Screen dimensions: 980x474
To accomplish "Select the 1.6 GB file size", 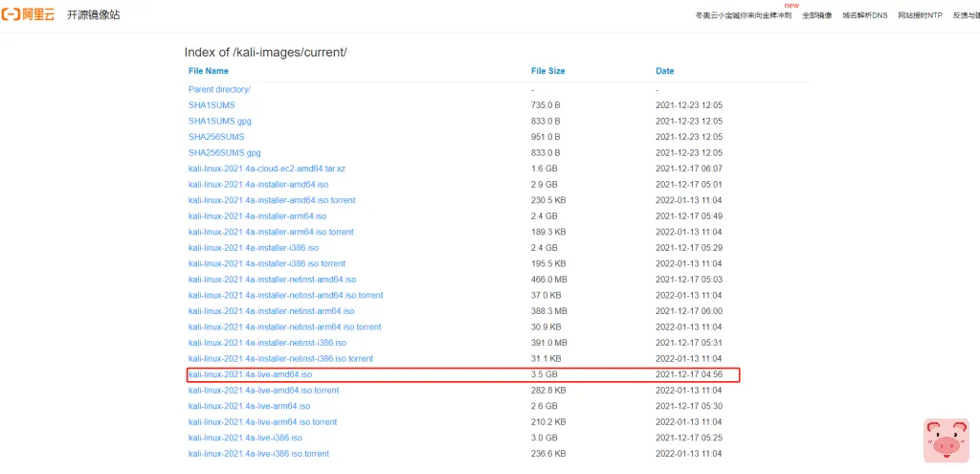I will pyautogui.click(x=544, y=169).
